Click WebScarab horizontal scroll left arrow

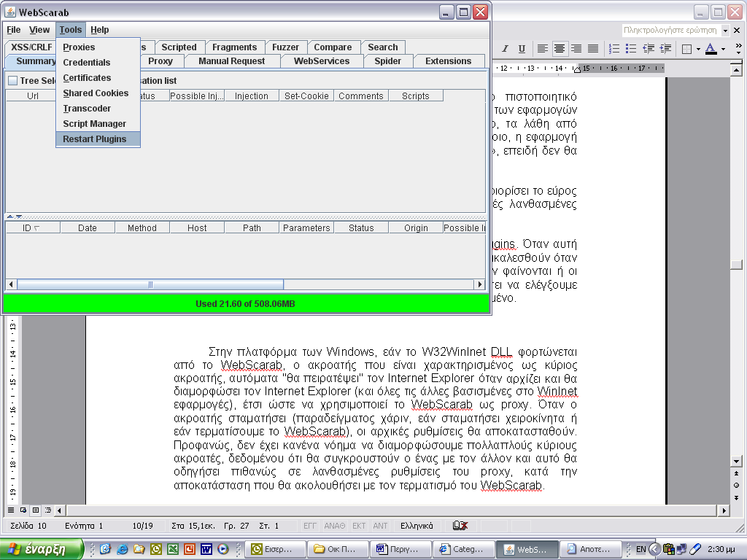(x=11, y=284)
